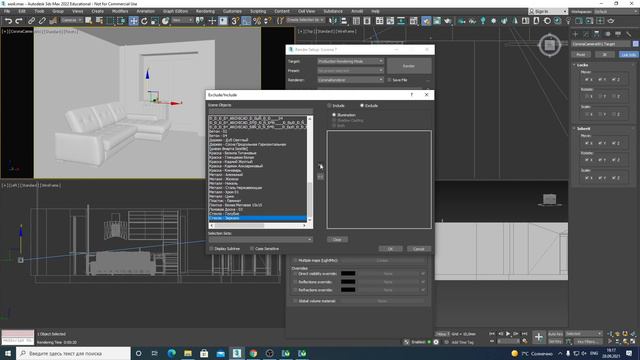Click the Mirror tool icon in toolbar
The image size is (640, 360).
(x=333, y=20)
